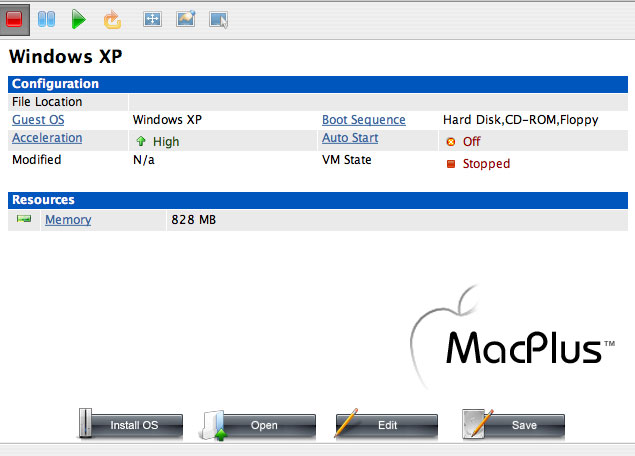Click the screen with cursor toolbar icon
The width and height of the screenshot is (635, 456).
coord(219,19)
